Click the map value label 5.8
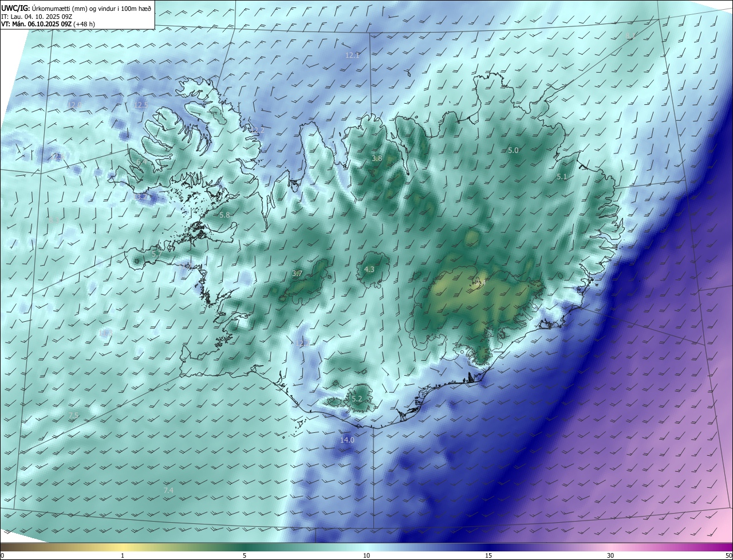 click(x=224, y=215)
